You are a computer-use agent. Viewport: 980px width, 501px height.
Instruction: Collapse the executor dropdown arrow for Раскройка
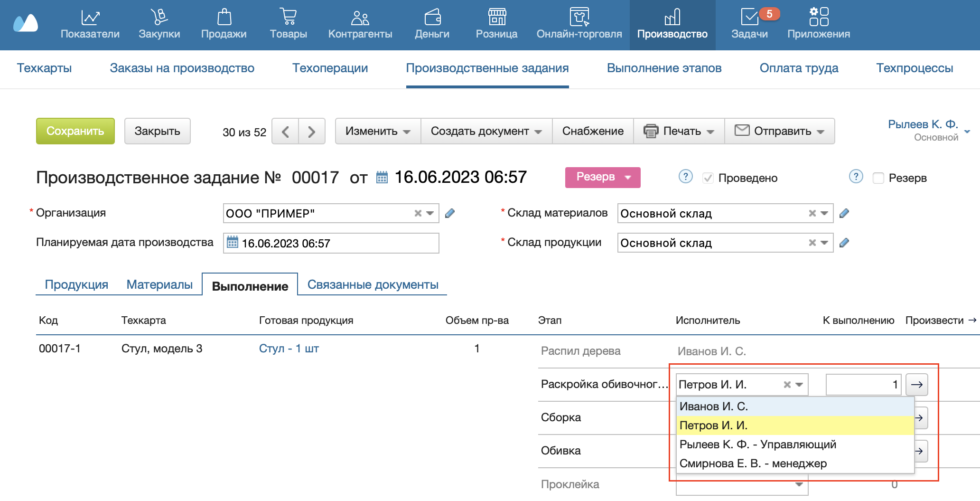pyautogui.click(x=799, y=385)
